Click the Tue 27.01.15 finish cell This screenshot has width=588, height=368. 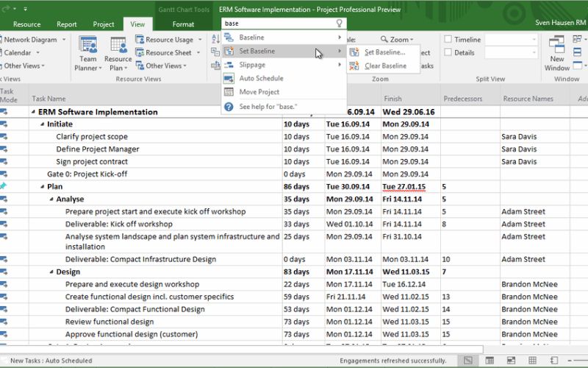tap(411, 187)
